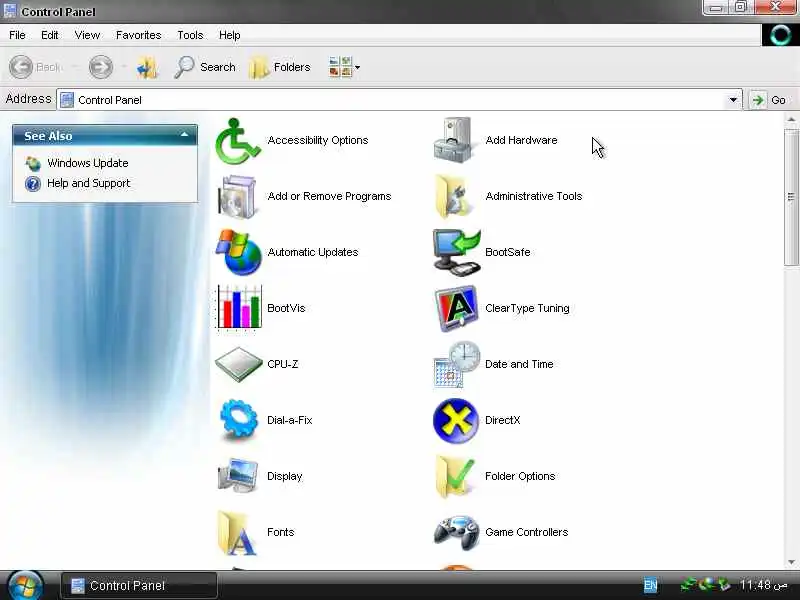Open the Automatic Updates globe icon
Viewport: 800px width, 600px height.
(239, 253)
